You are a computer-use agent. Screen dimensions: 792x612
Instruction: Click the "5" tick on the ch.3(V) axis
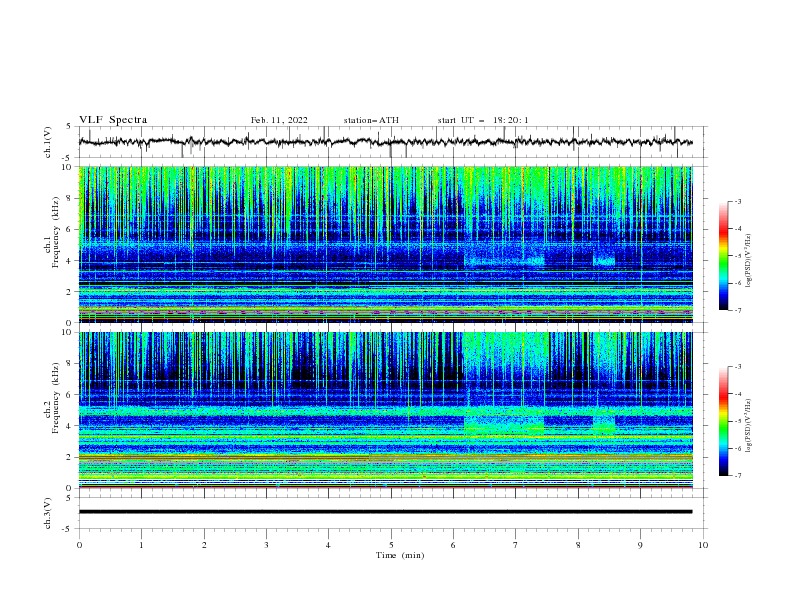tap(69, 498)
